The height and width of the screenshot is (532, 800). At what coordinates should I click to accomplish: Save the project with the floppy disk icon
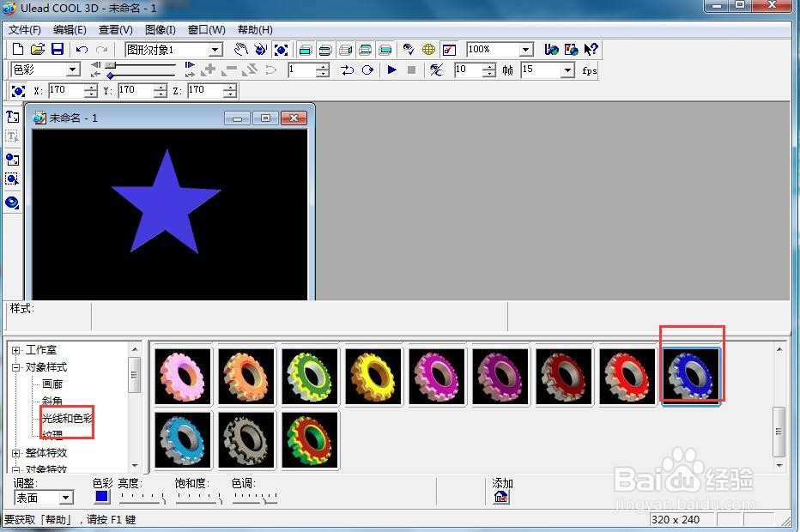[x=58, y=50]
